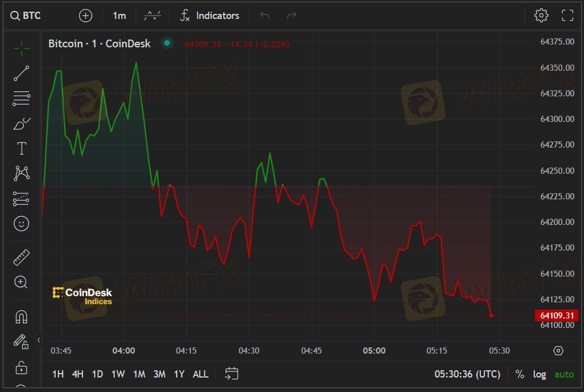Viewport: 584px width, 392px height.
Task: Toggle magnet mode for drawings
Action: [22, 317]
